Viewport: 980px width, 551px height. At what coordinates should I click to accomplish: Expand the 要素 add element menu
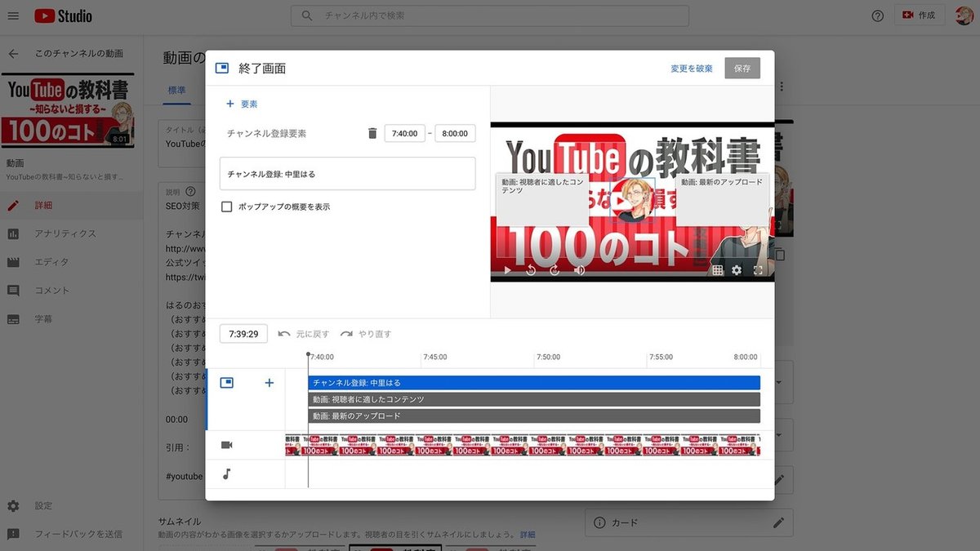[x=242, y=104]
